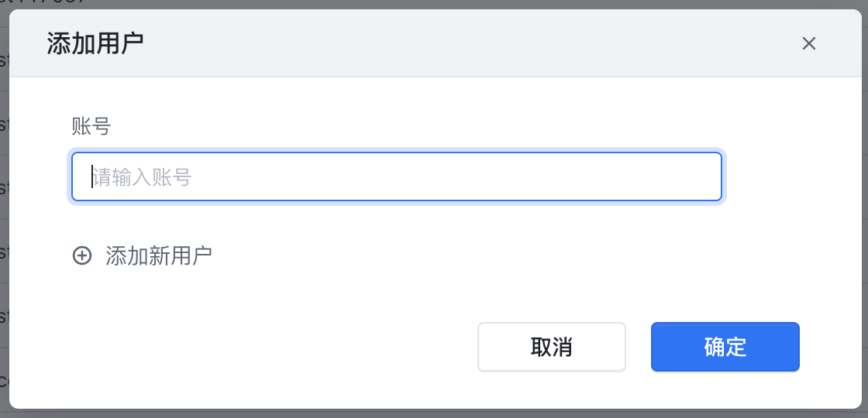Click the gray dialog header bar

(435, 43)
